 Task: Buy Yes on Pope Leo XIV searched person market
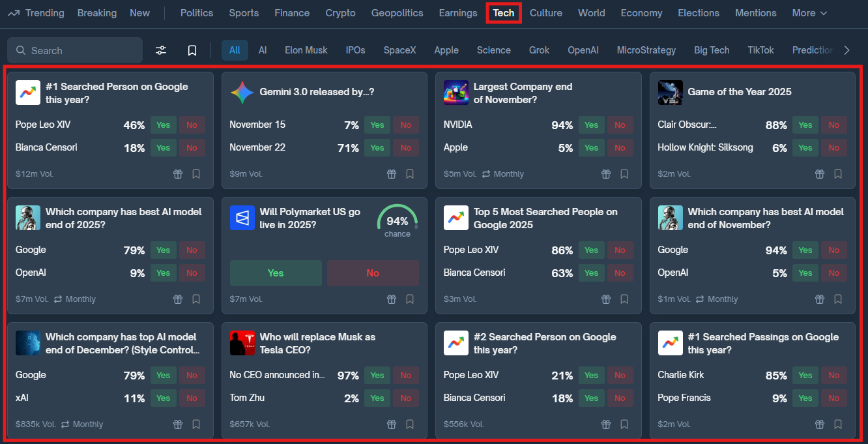[163, 125]
